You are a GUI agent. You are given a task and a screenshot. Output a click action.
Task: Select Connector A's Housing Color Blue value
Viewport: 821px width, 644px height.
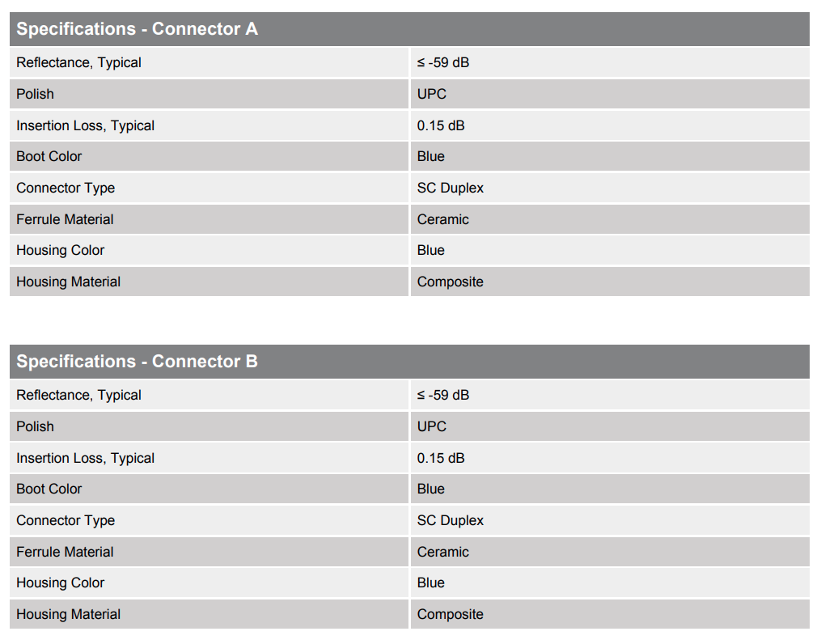[x=430, y=250]
